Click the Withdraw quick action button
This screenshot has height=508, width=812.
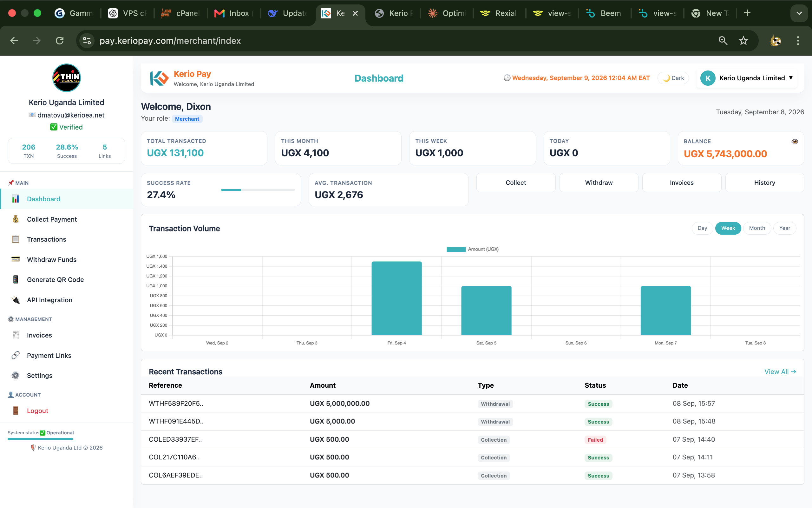click(599, 183)
